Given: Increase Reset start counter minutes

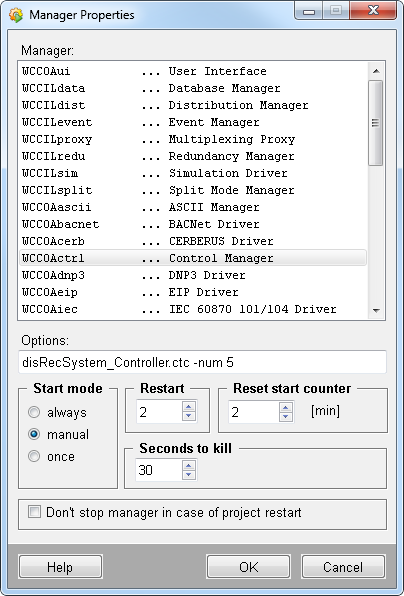Looking at the screenshot, I should point(286,407).
